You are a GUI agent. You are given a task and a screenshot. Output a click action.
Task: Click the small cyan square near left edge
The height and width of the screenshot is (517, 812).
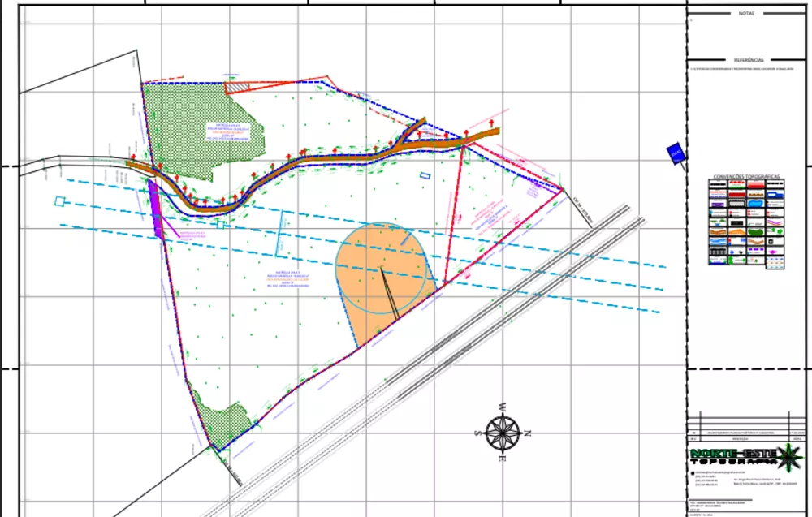click(59, 201)
